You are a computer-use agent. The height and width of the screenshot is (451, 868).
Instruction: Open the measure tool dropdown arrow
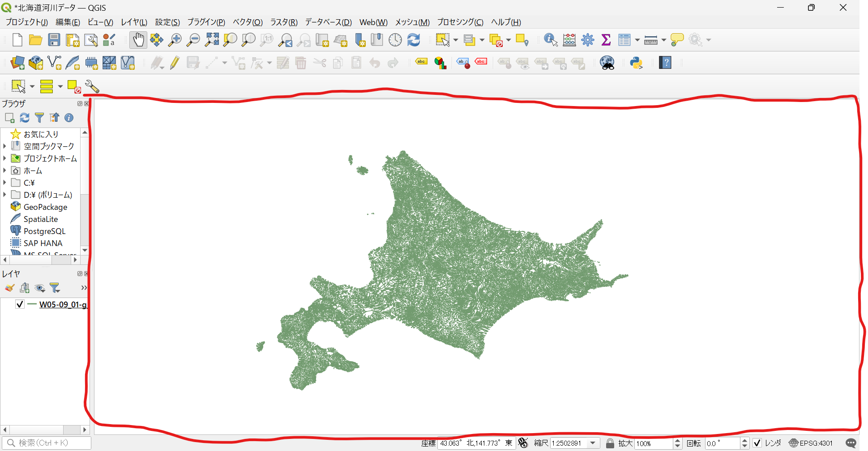(x=664, y=40)
